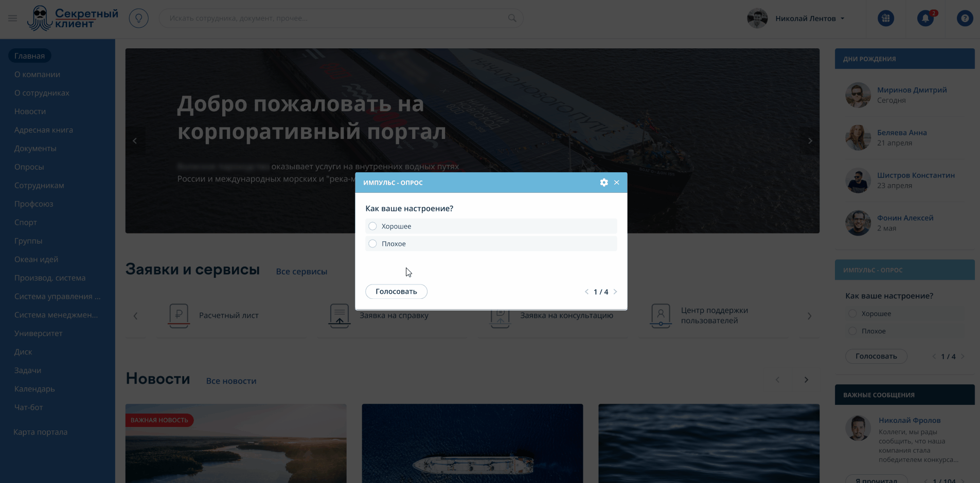
Task: Open the ВАЖНАЯ НОВОСТЬ news thumbnail
Action: click(x=236, y=443)
